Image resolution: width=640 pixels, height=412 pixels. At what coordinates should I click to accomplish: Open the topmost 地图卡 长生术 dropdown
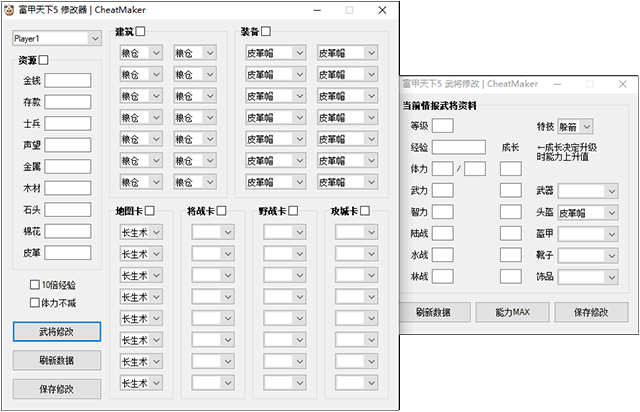click(141, 232)
